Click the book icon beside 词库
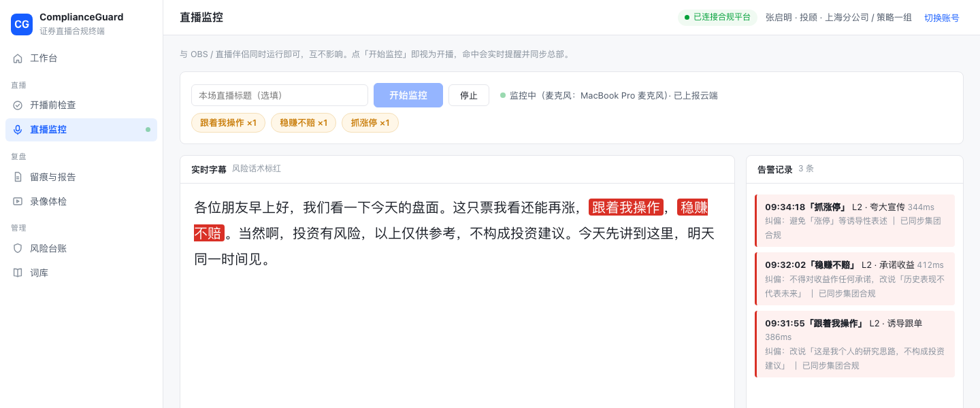The image size is (980, 408). [x=18, y=273]
